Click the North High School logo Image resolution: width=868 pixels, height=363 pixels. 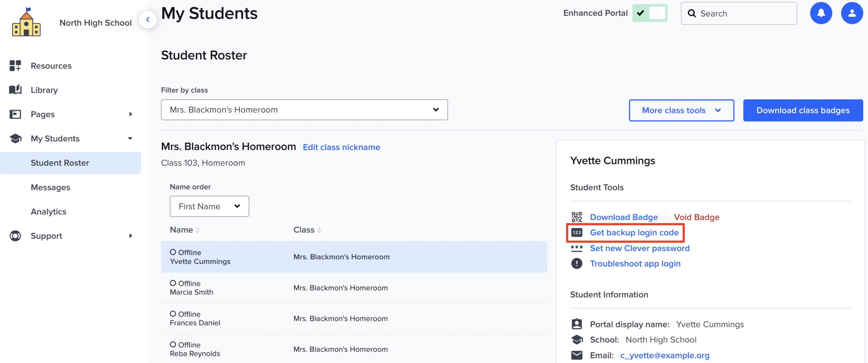26,23
